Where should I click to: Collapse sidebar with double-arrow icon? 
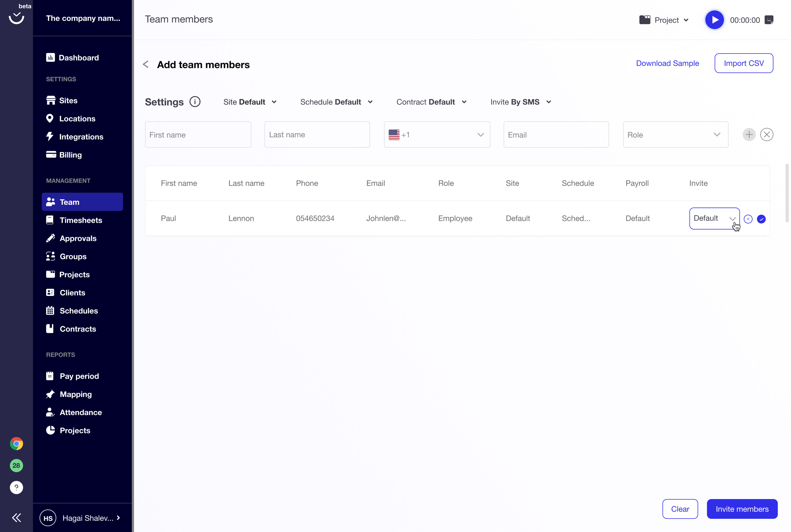(16, 518)
